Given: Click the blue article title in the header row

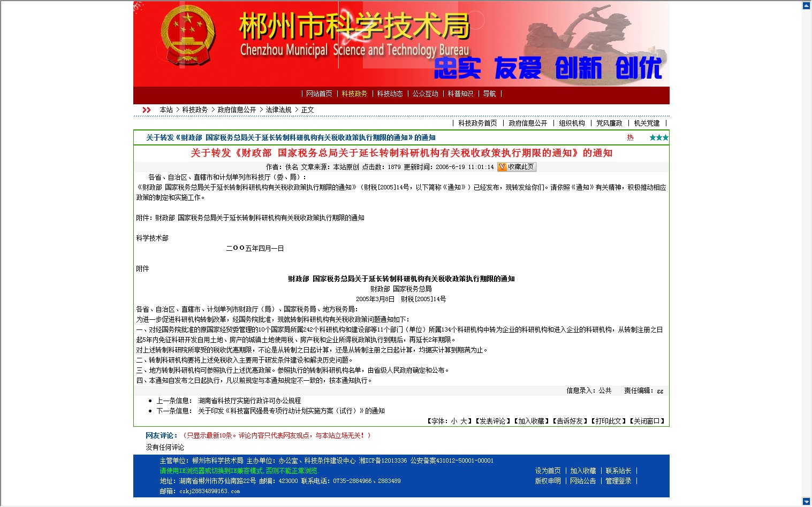Looking at the screenshot, I should pyautogui.click(x=291, y=137).
